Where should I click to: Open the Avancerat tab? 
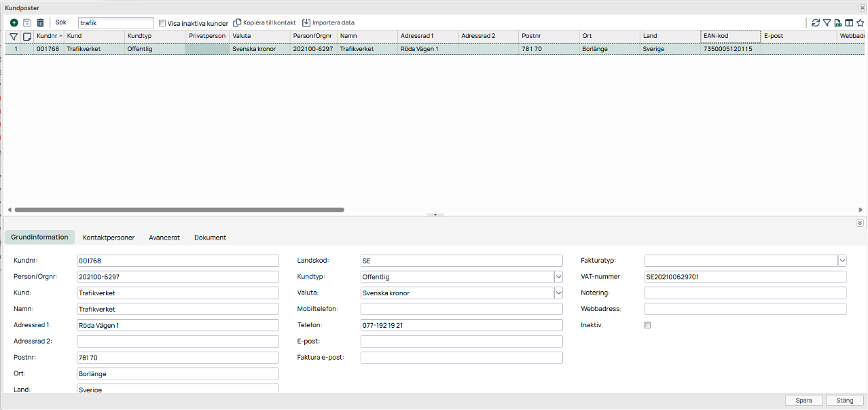164,238
